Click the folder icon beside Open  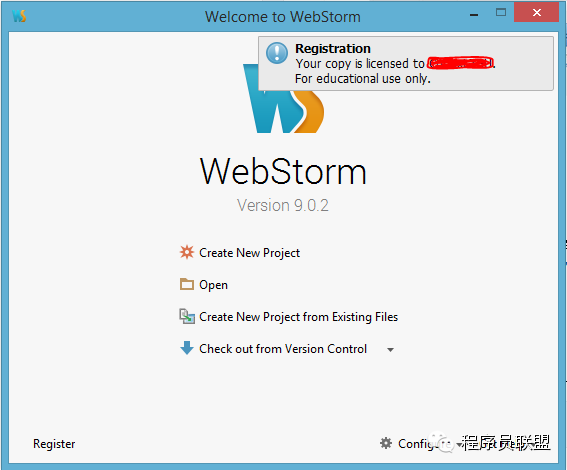coord(187,284)
